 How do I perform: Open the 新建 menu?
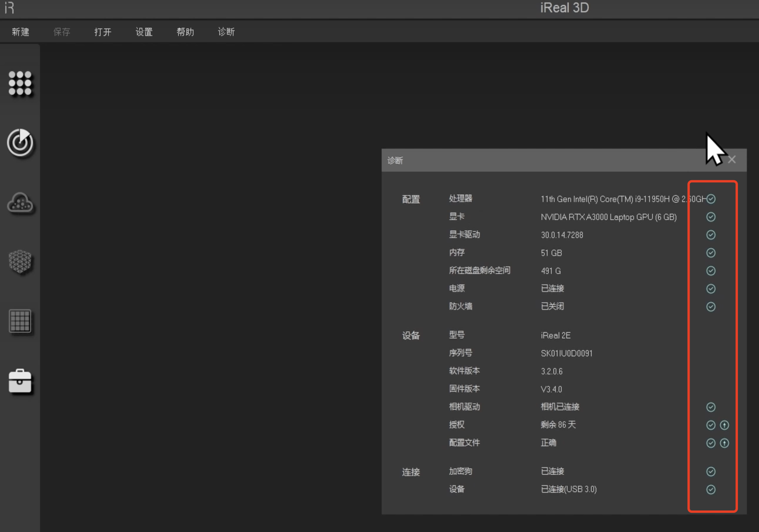[20, 32]
